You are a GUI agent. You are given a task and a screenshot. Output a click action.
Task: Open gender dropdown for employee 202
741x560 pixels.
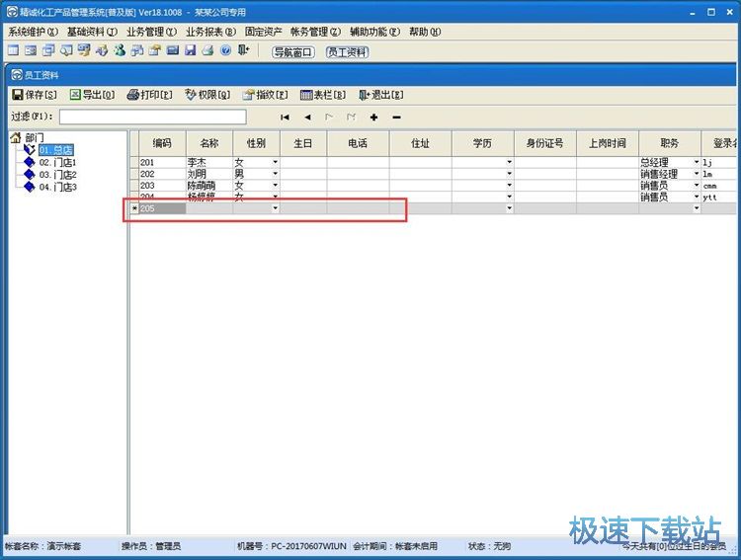(x=275, y=174)
